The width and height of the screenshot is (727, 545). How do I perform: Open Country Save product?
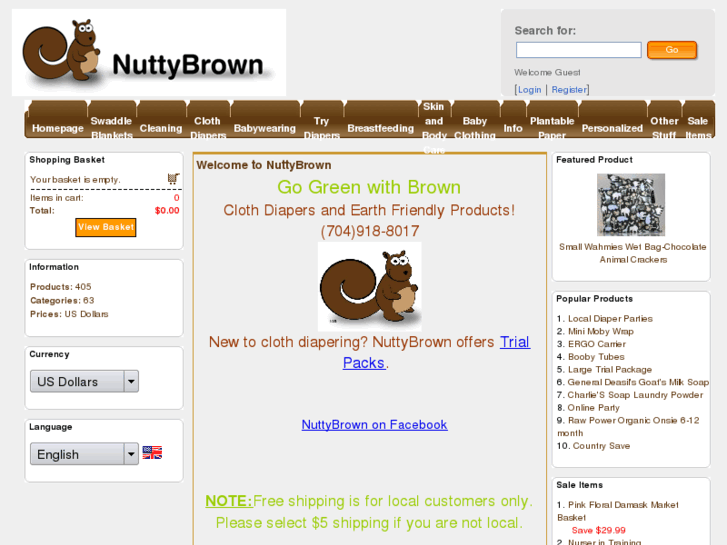coord(601,446)
